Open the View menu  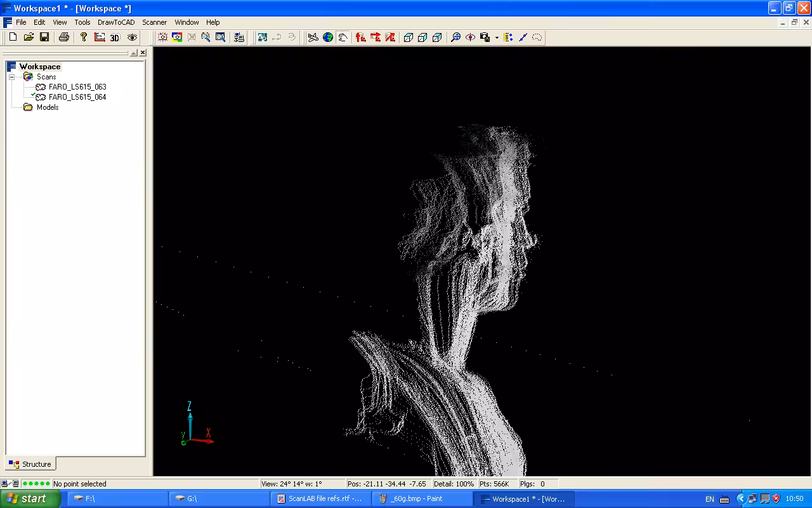click(60, 22)
